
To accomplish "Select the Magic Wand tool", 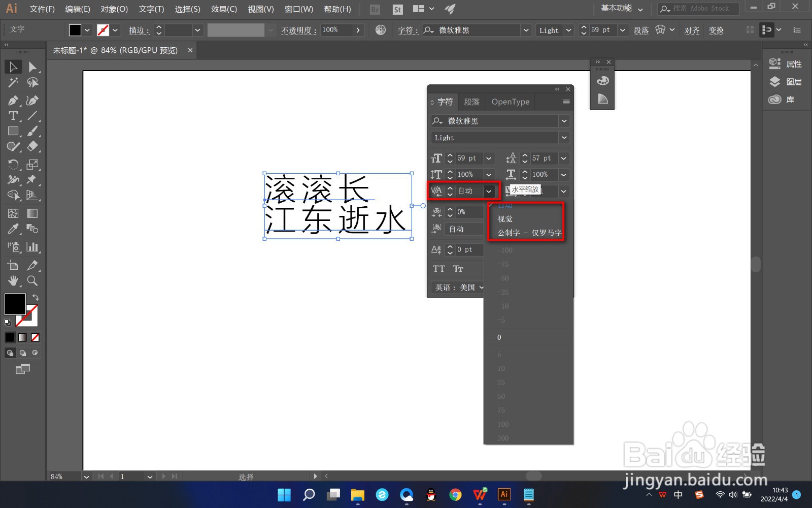I will click(x=13, y=82).
